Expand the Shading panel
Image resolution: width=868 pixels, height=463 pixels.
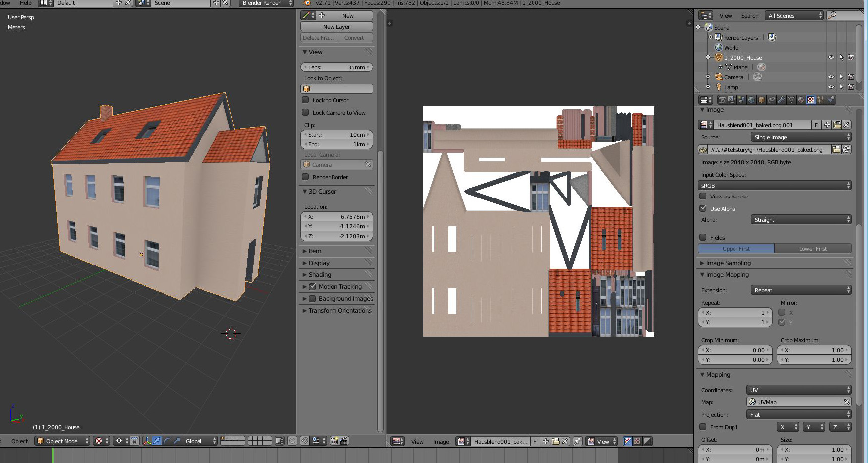click(320, 274)
